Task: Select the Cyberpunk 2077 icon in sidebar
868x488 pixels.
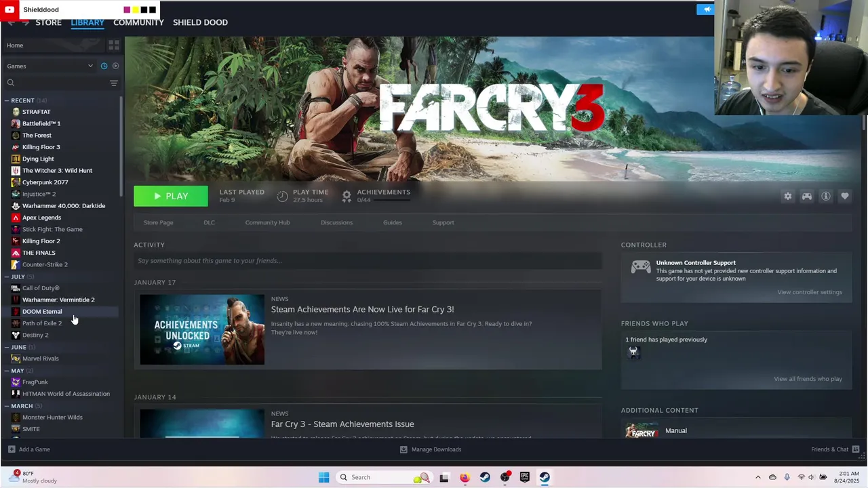Action: point(16,182)
